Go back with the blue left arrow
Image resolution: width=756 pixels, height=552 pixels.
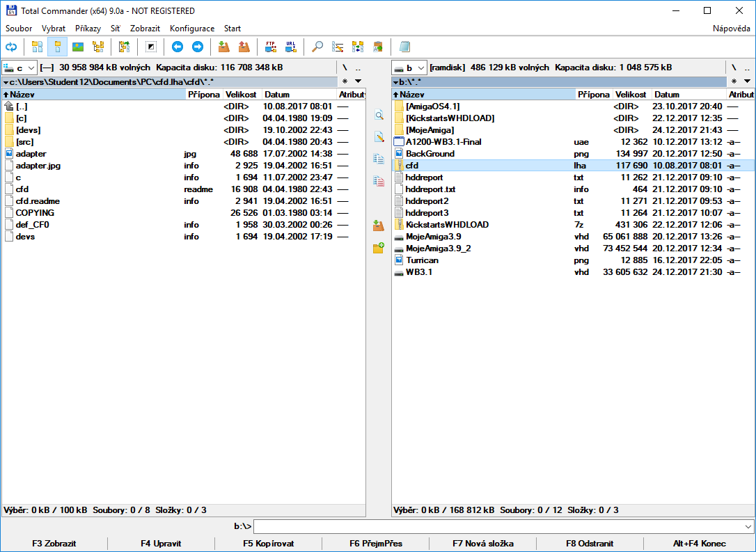click(x=178, y=47)
